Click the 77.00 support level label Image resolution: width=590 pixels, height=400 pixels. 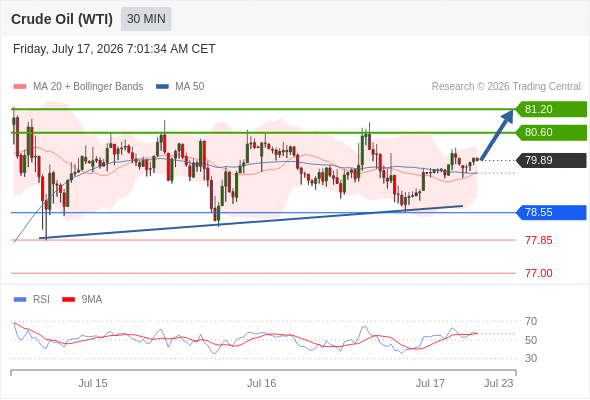coord(538,273)
